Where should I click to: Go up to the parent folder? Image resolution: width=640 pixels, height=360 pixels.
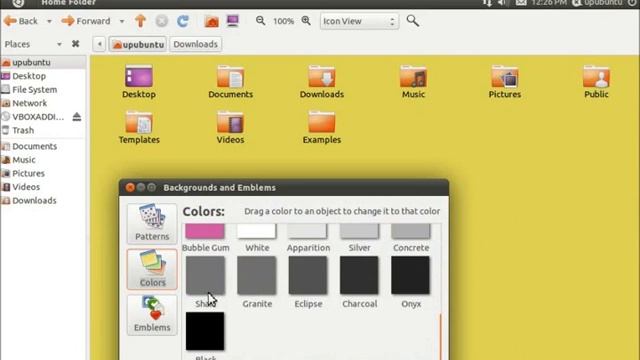tap(140, 21)
